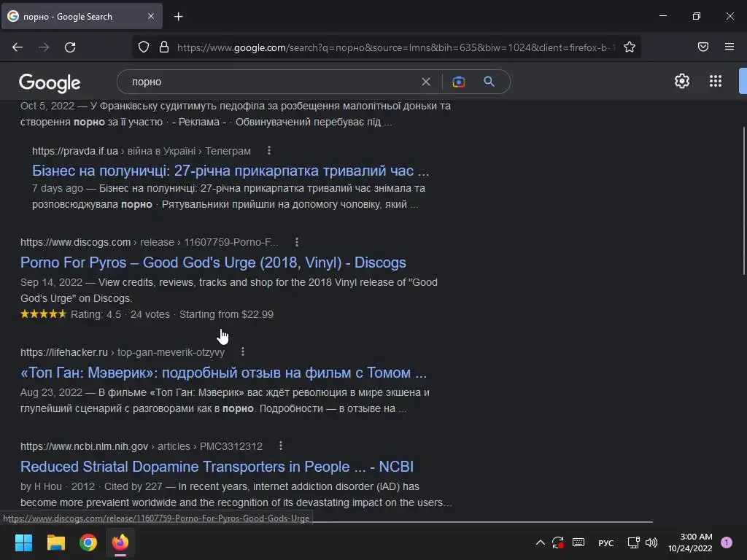This screenshot has height=560, width=747.
Task: Open volume control speaker icon
Action: click(651, 542)
